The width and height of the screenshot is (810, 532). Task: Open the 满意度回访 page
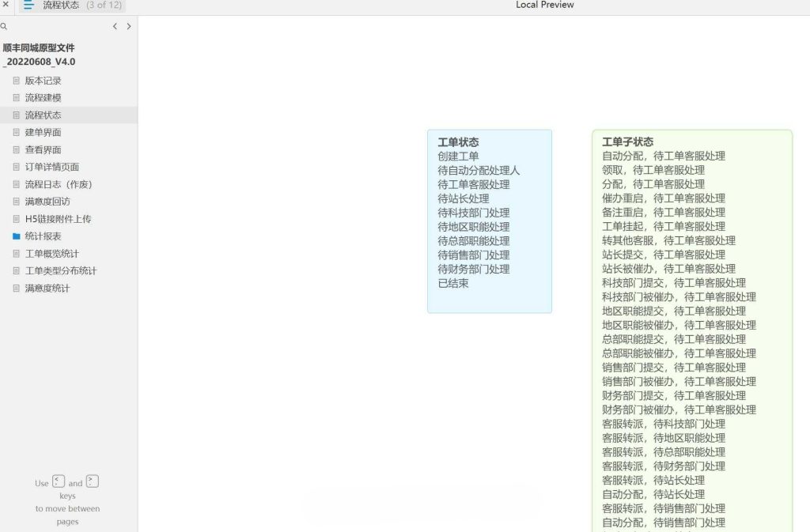[43, 201]
